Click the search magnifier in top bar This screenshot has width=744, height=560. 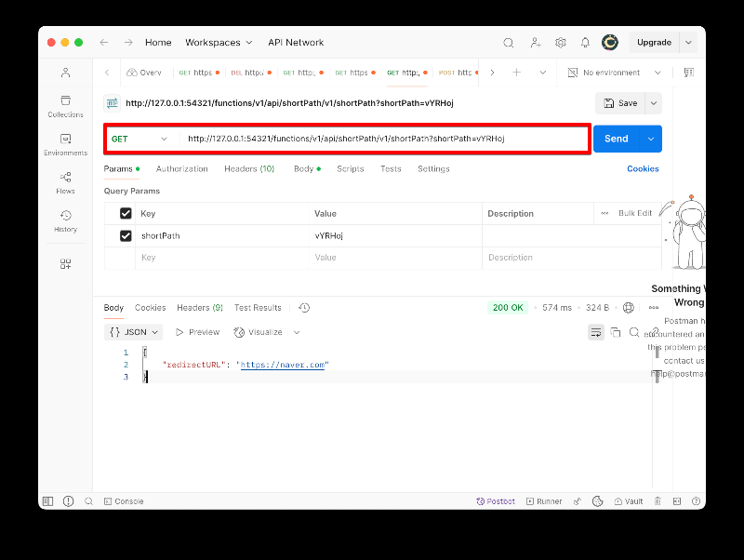[x=508, y=43]
